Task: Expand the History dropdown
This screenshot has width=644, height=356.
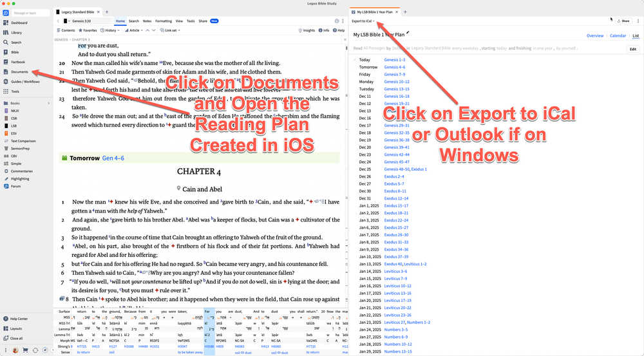Action: coord(110,30)
